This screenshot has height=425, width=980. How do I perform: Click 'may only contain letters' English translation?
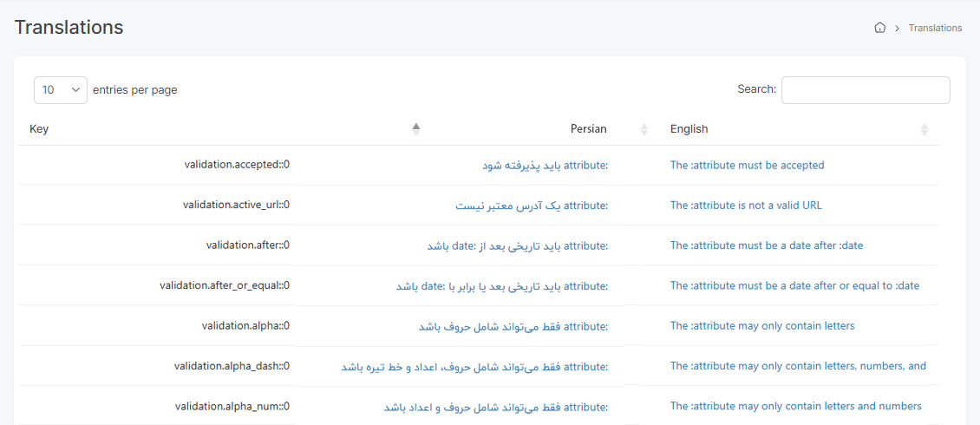(x=762, y=326)
